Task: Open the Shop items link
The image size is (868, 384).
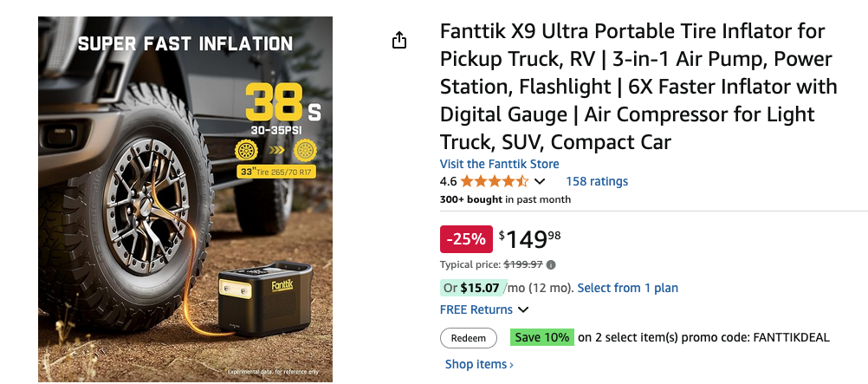Action: [x=479, y=365]
